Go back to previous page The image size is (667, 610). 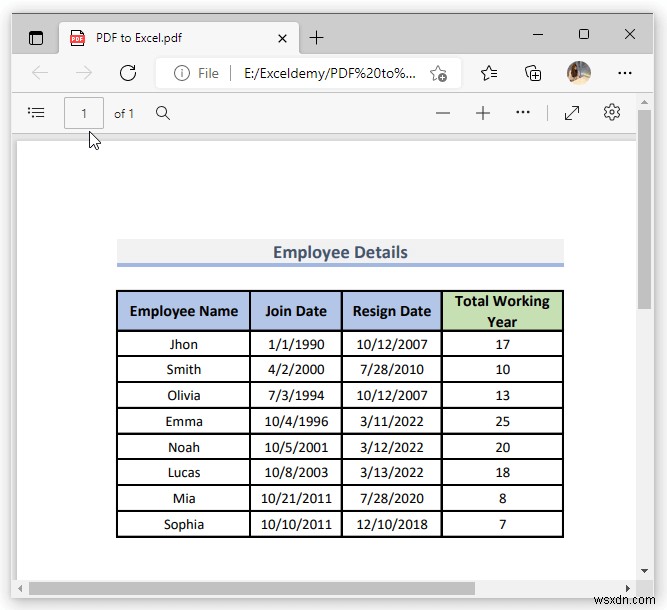pyautogui.click(x=40, y=73)
